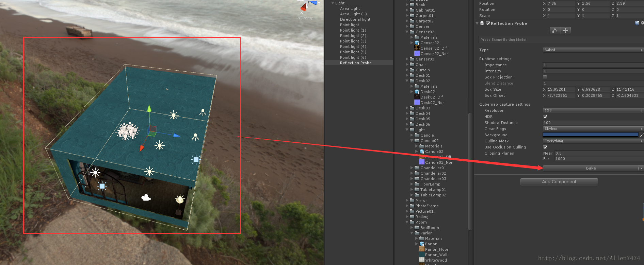Disable the Reflection Probe component checkbox
Screen dimensions: 644x265
[488, 23]
